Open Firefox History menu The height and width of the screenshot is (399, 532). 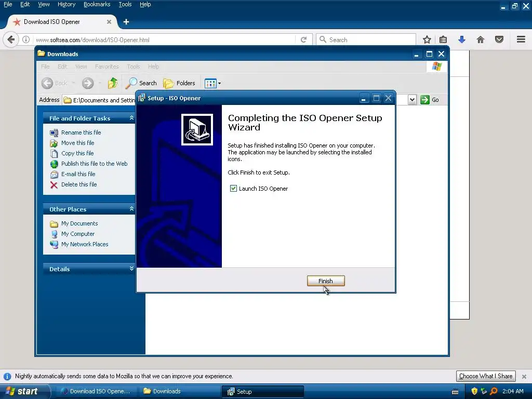(x=66, y=4)
